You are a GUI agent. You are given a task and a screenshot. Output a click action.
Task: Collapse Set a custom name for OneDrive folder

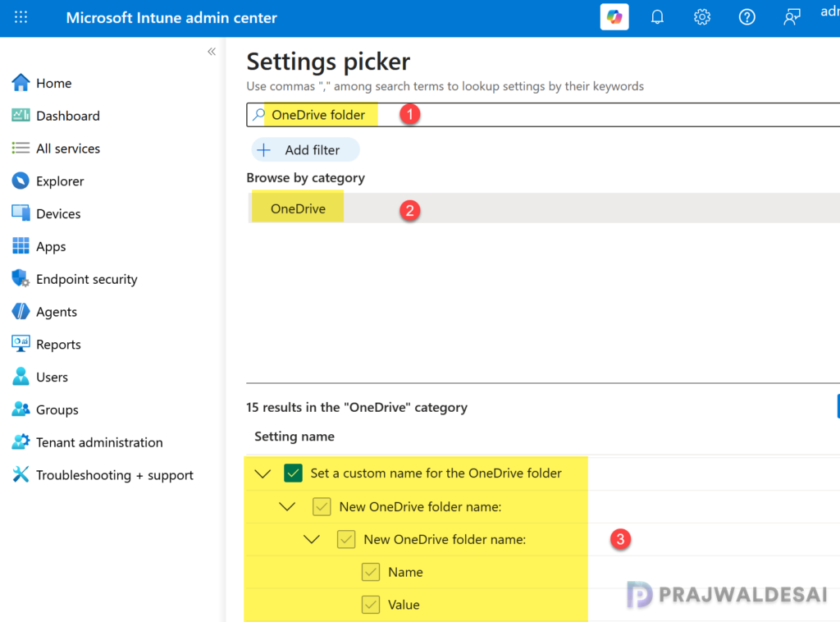pyautogui.click(x=262, y=473)
